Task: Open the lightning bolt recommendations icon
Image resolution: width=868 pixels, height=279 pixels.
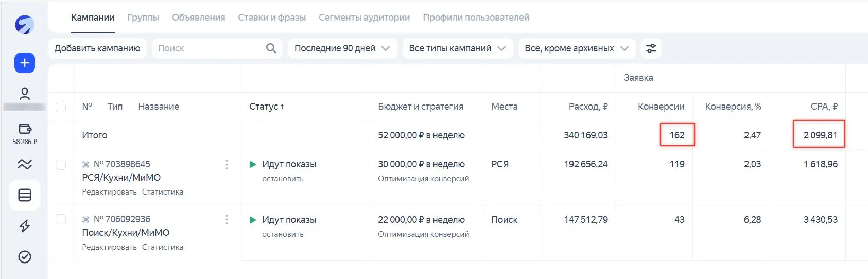Action: 24,226
